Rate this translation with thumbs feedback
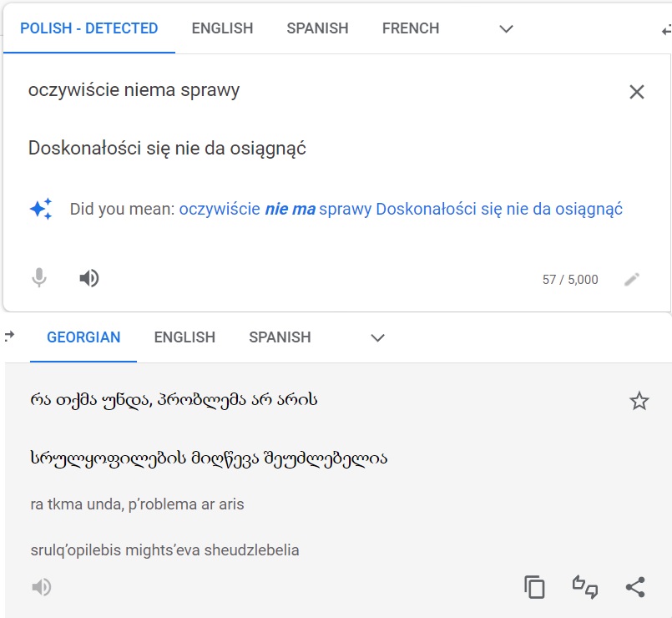The width and height of the screenshot is (672, 618). (585, 587)
